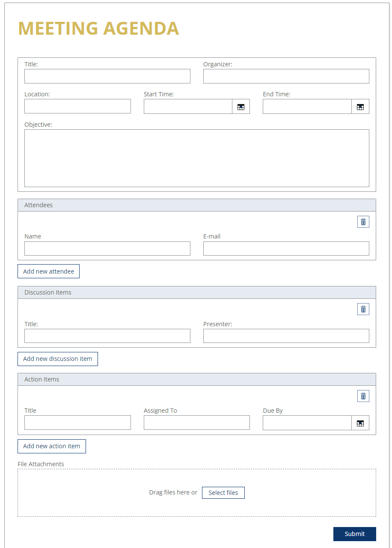Image resolution: width=392 pixels, height=548 pixels.
Task: Open the Due By calendar picker
Action: click(360, 423)
